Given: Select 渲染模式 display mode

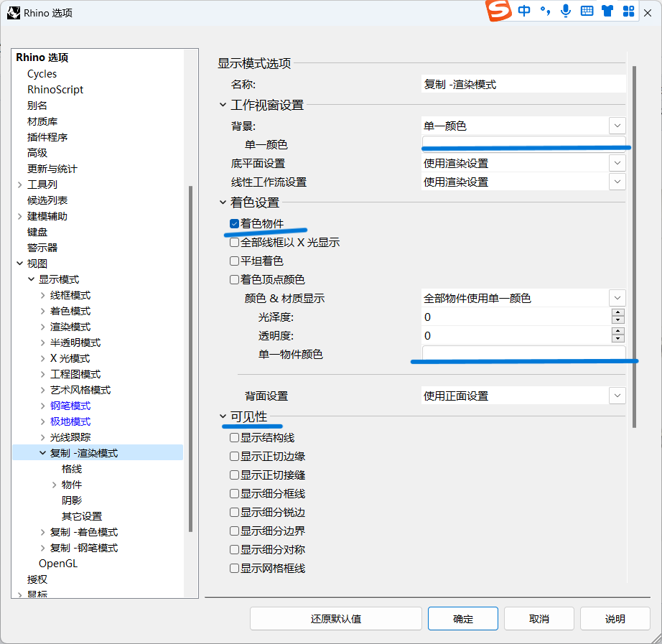Looking at the screenshot, I should click(70, 327).
